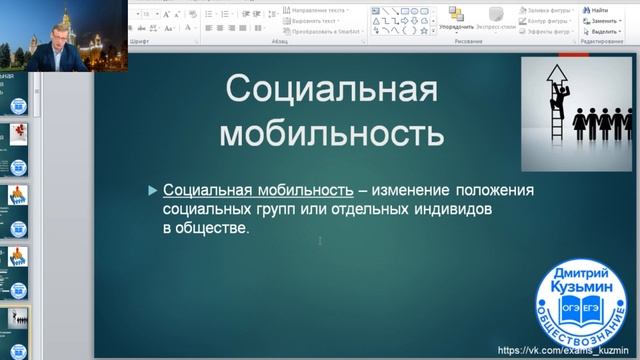Select currently highlighted bottom slide thumbnail
The image size is (640, 360).
pos(14,333)
